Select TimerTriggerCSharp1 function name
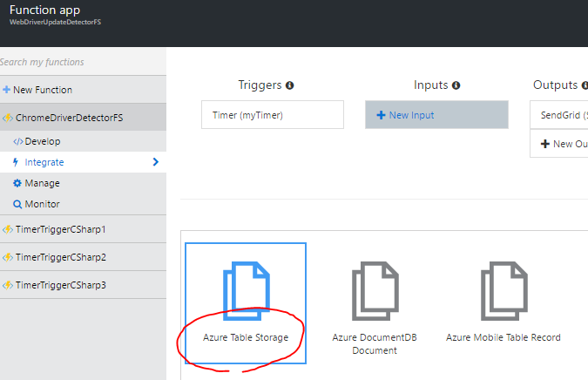The width and height of the screenshot is (588, 380). tap(61, 229)
